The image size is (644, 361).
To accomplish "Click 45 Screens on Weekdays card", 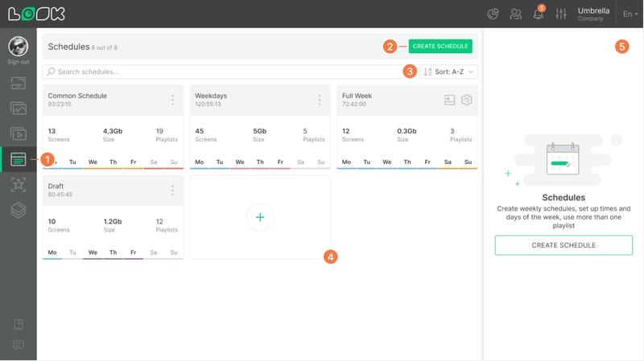I will point(206,135).
